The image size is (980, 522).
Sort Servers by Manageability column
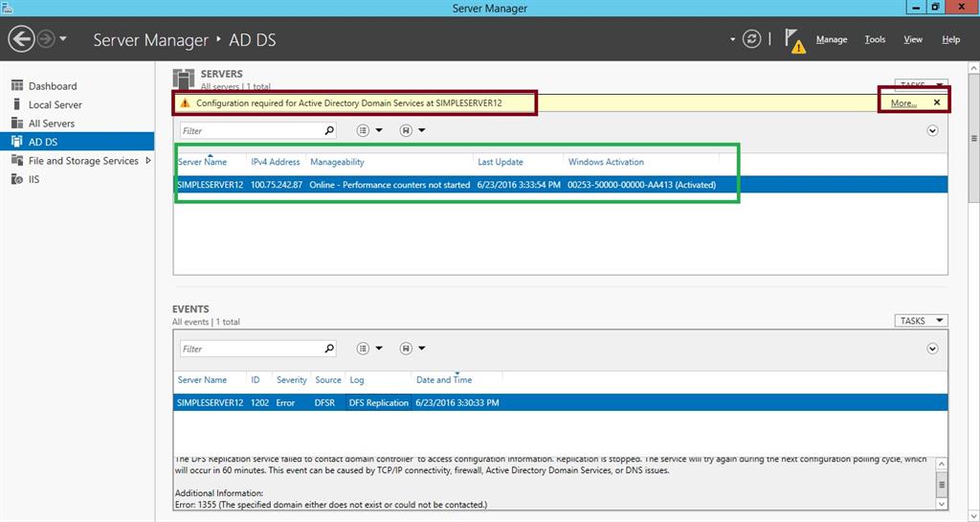tap(338, 162)
